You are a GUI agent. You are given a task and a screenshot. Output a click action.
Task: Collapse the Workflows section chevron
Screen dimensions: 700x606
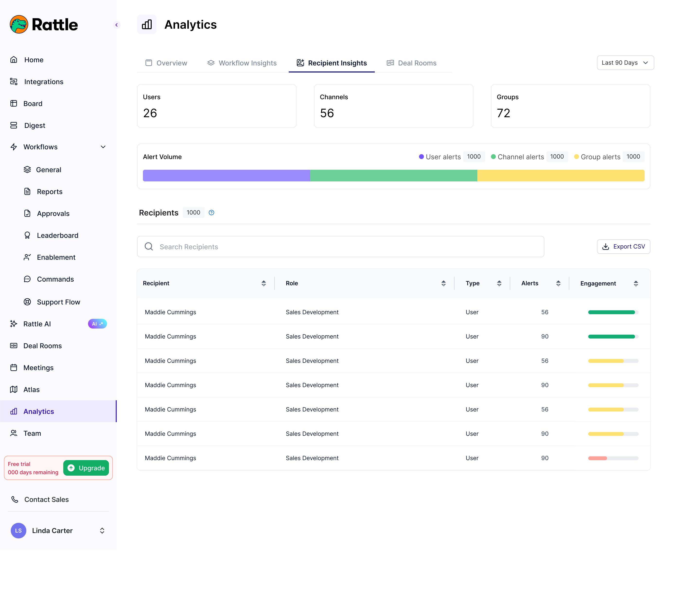coord(103,147)
